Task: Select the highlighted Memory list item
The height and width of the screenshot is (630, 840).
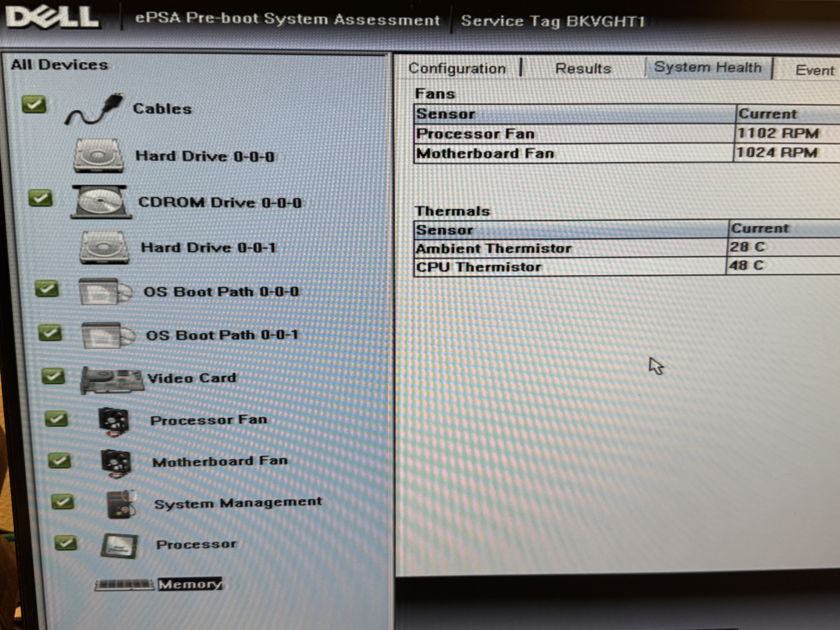Action: pyautogui.click(x=190, y=584)
